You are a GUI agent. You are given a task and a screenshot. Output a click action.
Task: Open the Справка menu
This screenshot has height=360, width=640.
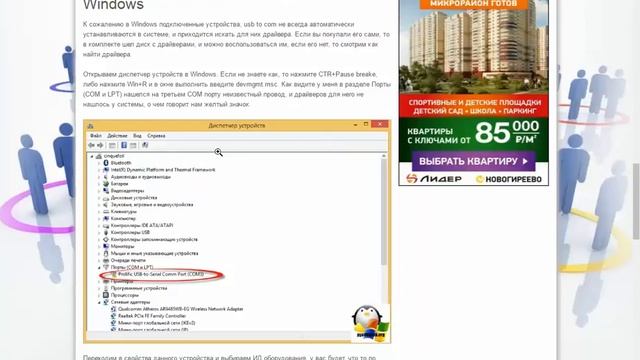pyautogui.click(x=156, y=136)
